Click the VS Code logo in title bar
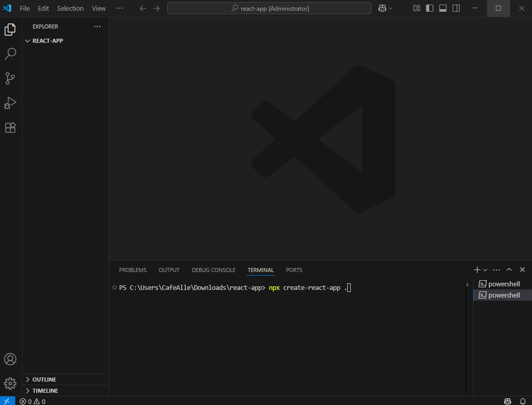Screen dimensions: 532x405 point(8,8)
